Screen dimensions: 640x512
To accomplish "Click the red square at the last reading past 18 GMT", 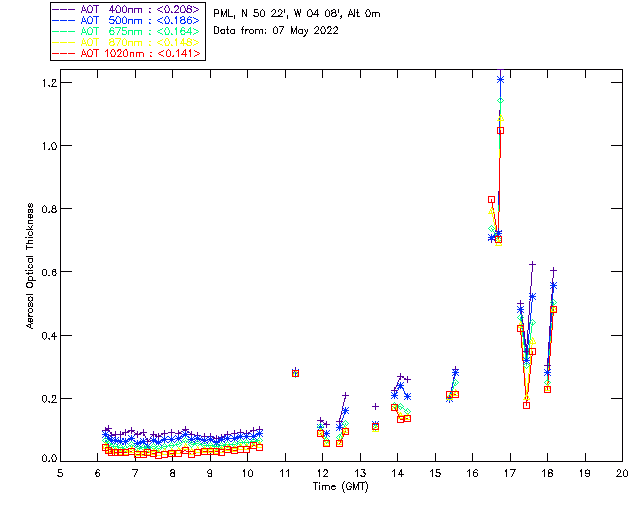I will pos(553,310).
